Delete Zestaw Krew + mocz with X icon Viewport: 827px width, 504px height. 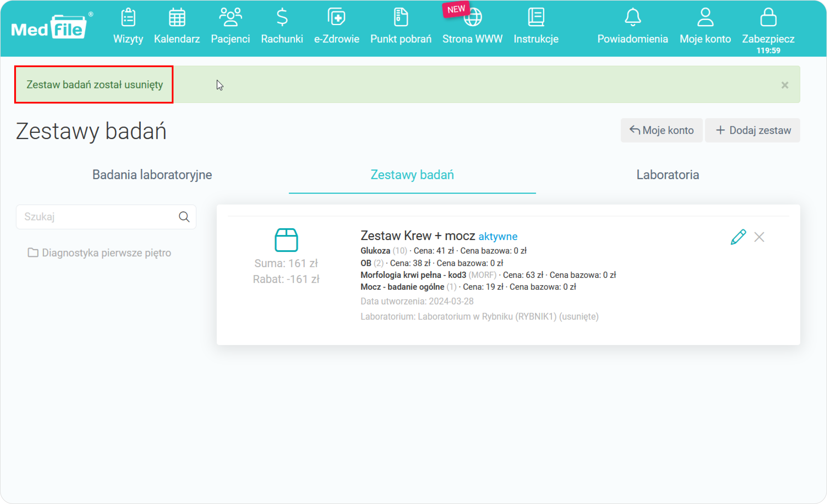pyautogui.click(x=759, y=237)
